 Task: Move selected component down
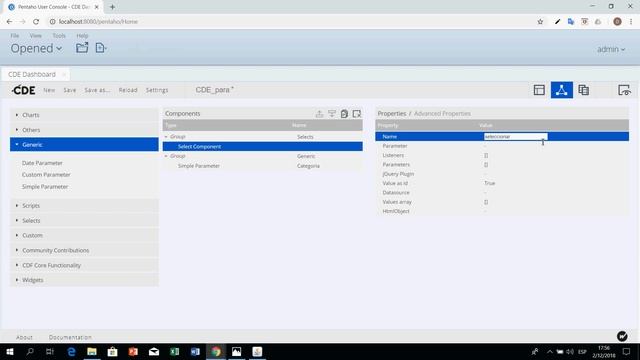[332, 114]
